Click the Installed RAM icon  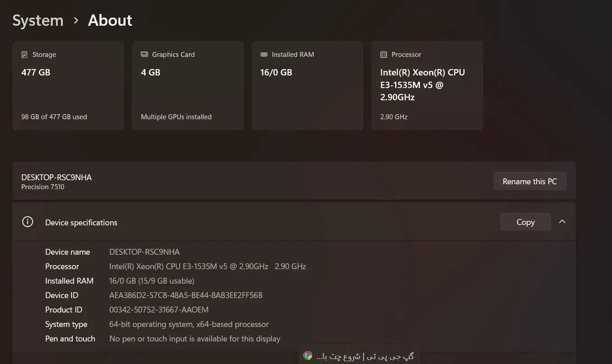point(264,55)
